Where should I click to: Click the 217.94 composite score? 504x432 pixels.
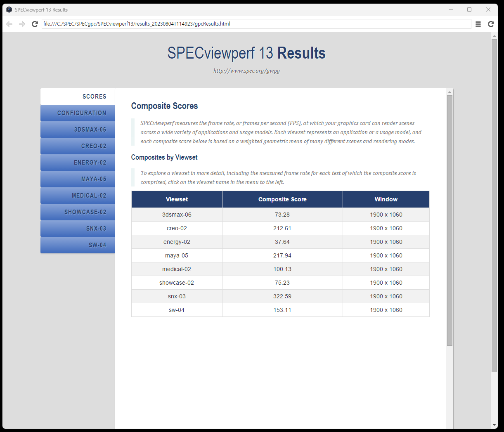[x=282, y=255]
